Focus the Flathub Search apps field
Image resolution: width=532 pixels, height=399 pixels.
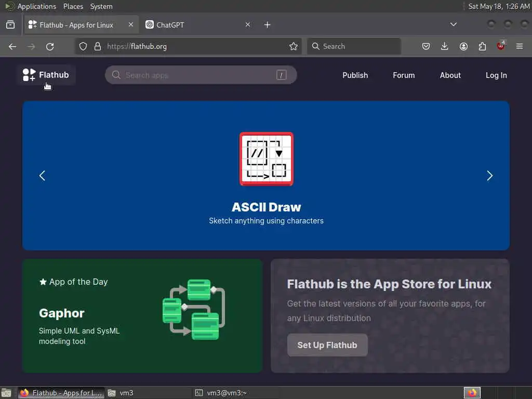(x=201, y=75)
